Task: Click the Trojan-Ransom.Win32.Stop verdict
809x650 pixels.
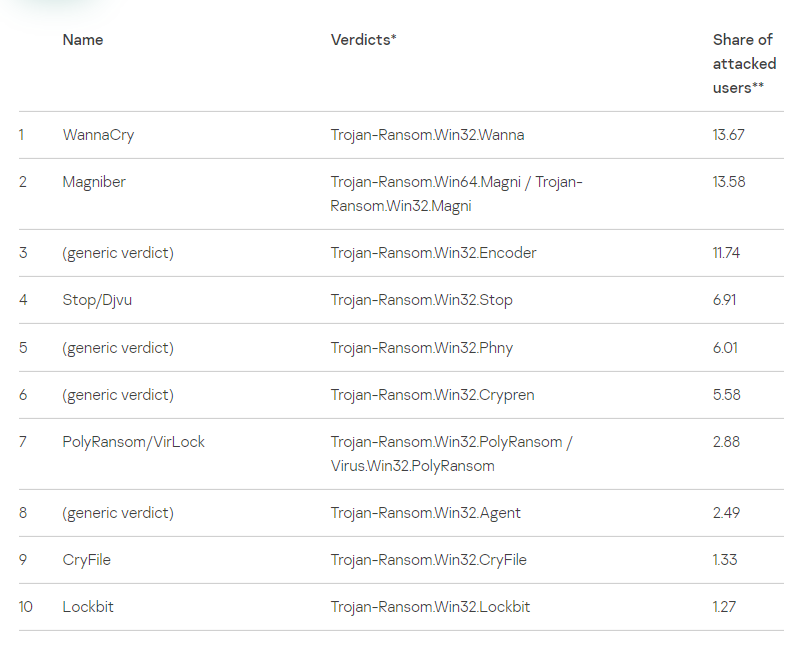Action: click(x=421, y=300)
